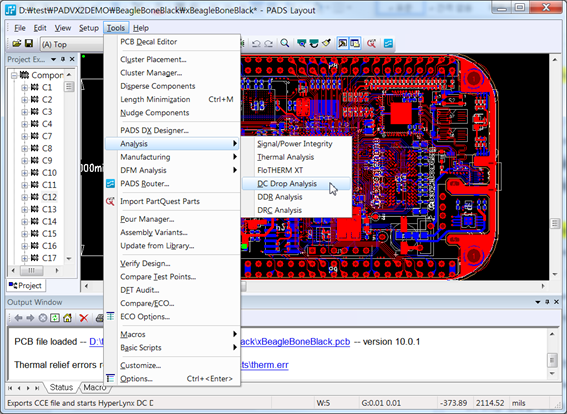Expand the DFM Analysis submenu

click(172, 170)
